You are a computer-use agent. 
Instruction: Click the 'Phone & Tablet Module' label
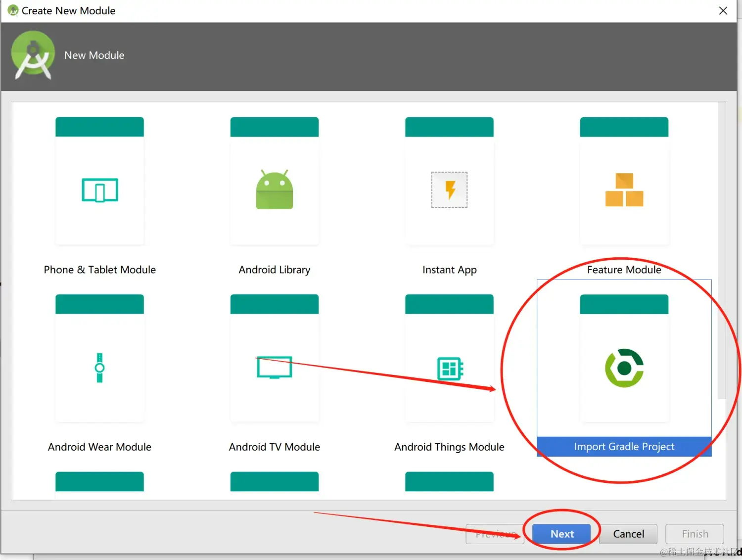click(99, 270)
